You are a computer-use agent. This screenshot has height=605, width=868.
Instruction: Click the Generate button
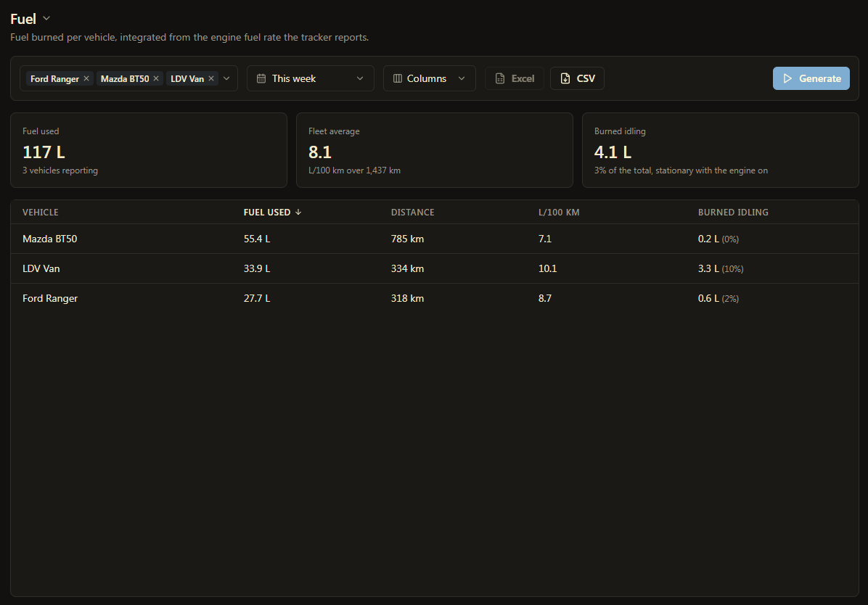811,78
